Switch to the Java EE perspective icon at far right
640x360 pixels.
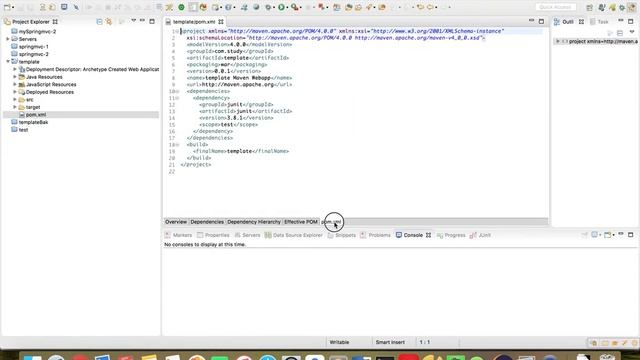click(632, 7)
